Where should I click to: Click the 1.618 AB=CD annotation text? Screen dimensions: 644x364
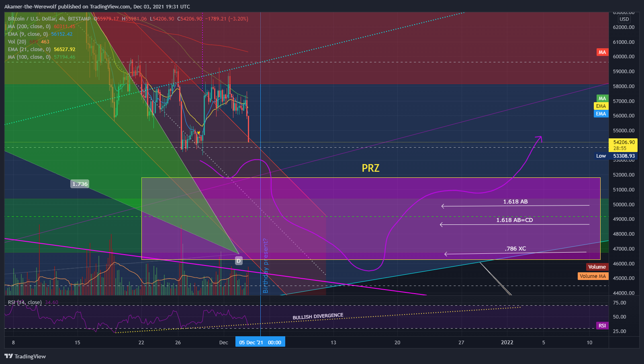515,220
